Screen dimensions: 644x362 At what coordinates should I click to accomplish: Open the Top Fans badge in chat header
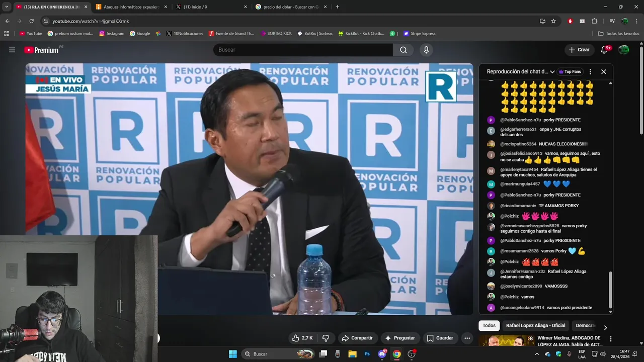[x=570, y=71]
